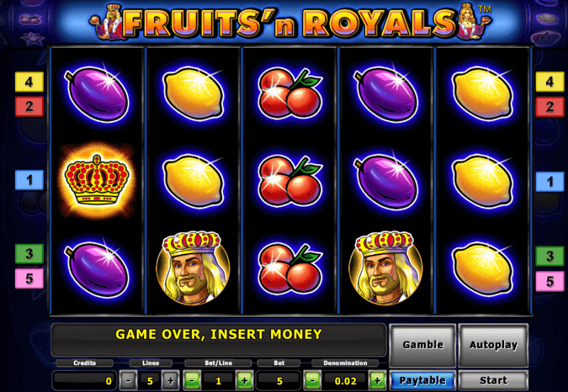Select pink payline 5 marker on the left
This screenshot has height=392, width=568.
[x=29, y=278]
